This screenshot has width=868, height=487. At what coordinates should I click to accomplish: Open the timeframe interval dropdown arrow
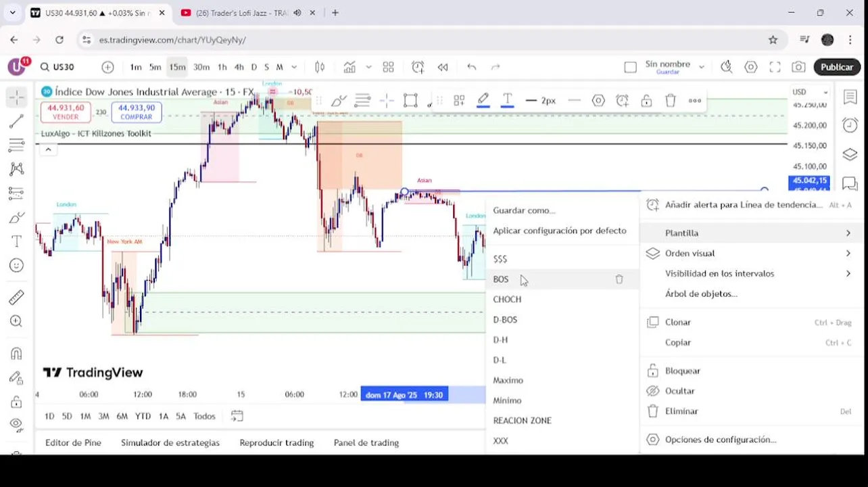[294, 67]
